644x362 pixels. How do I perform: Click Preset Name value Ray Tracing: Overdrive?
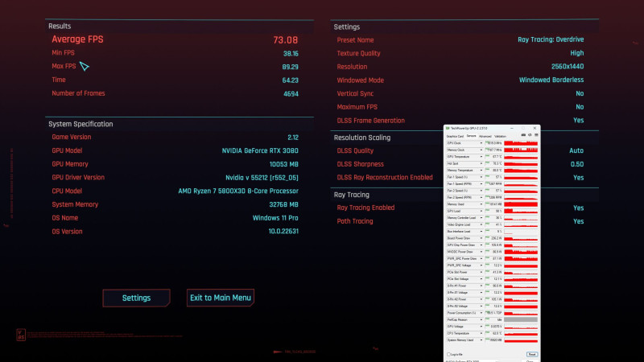tap(551, 39)
